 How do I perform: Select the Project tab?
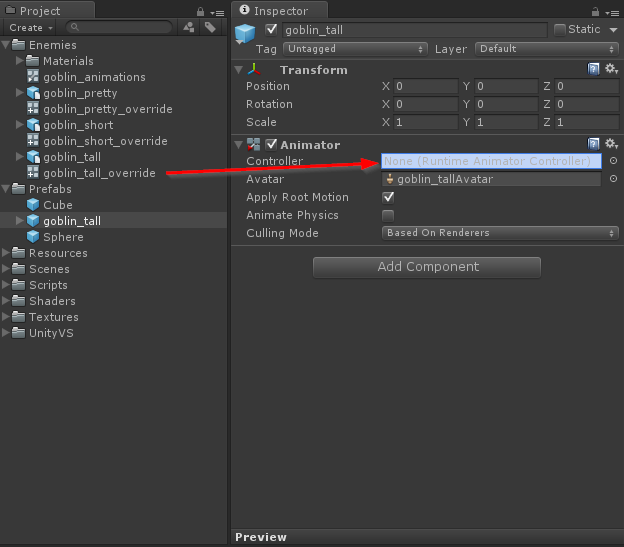47,10
